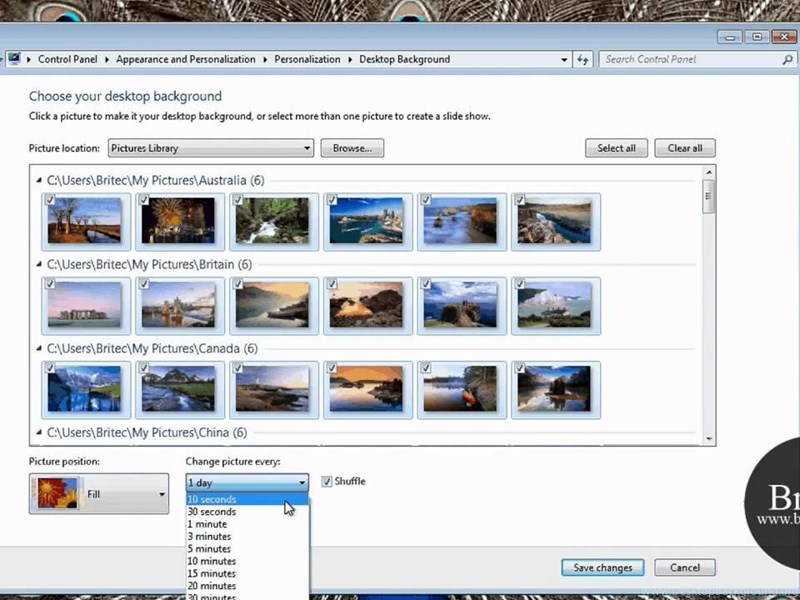Screen dimensions: 800x600
Task: Click the magnifier icon in the search box
Action: click(x=787, y=60)
